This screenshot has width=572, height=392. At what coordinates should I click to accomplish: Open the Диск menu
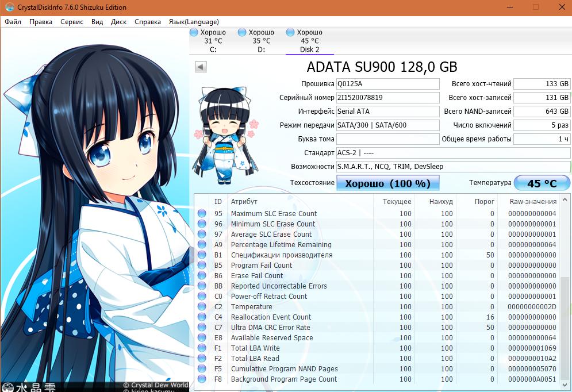pyautogui.click(x=118, y=22)
